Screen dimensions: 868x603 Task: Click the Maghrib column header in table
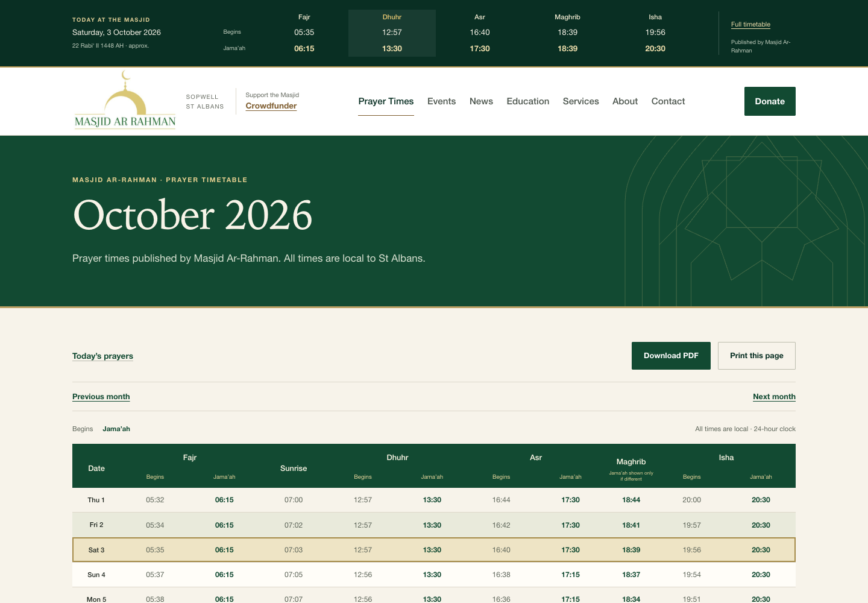click(x=631, y=462)
